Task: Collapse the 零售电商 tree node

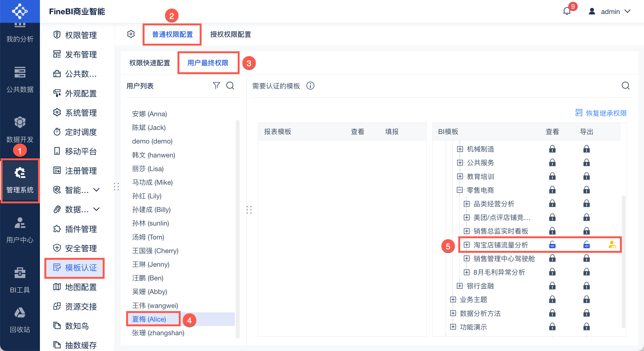Action: 460,190
